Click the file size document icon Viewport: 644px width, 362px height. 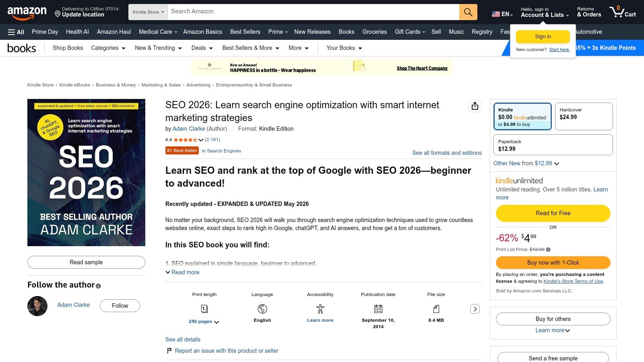tap(436, 309)
